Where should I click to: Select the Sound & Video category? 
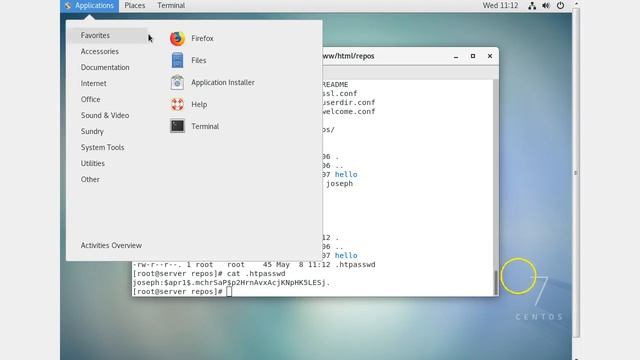(x=105, y=116)
